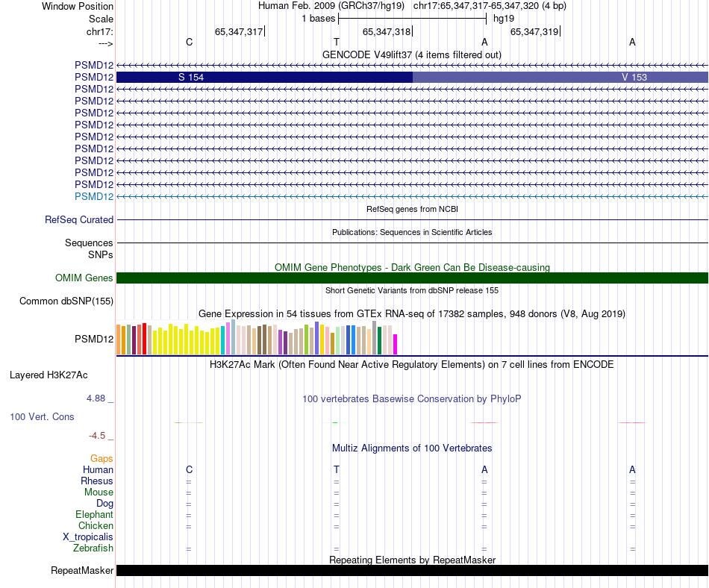Click base C in the top base row
Viewport: 709px width, 588px height.
(x=190, y=42)
